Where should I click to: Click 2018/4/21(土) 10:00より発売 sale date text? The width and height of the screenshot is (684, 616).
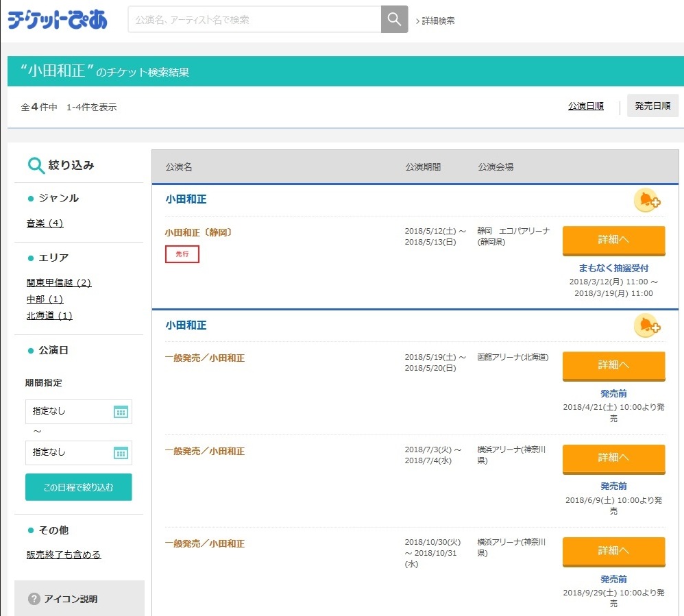[x=614, y=412]
